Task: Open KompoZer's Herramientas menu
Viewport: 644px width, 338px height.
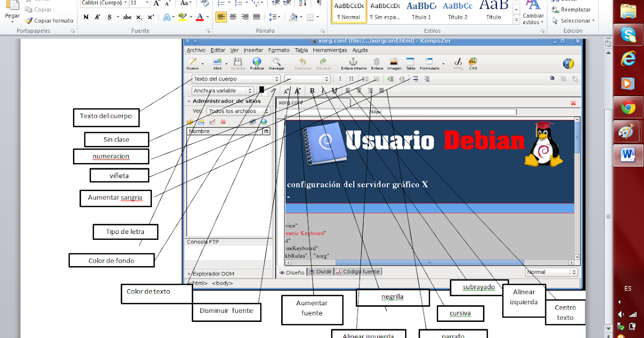Action: coord(330,50)
